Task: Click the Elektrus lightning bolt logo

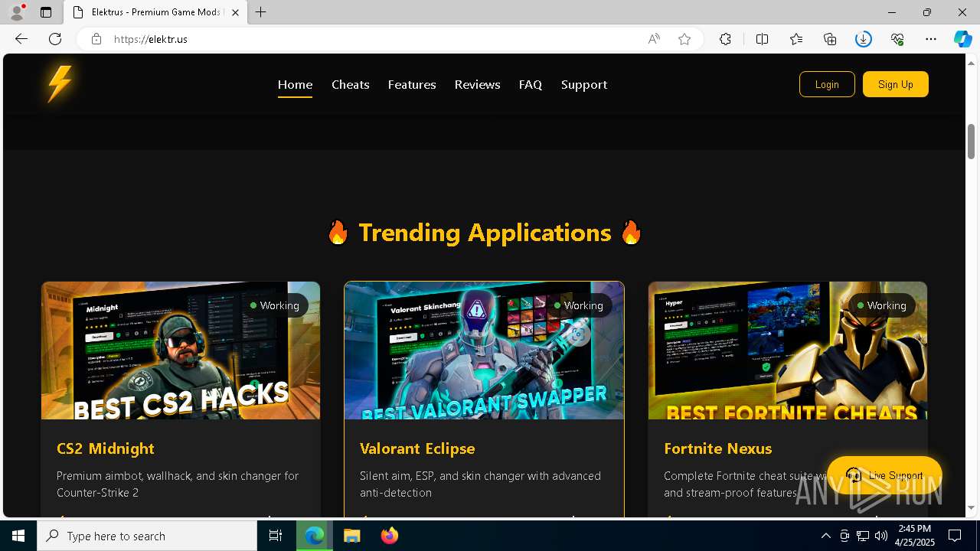Action: tap(60, 84)
